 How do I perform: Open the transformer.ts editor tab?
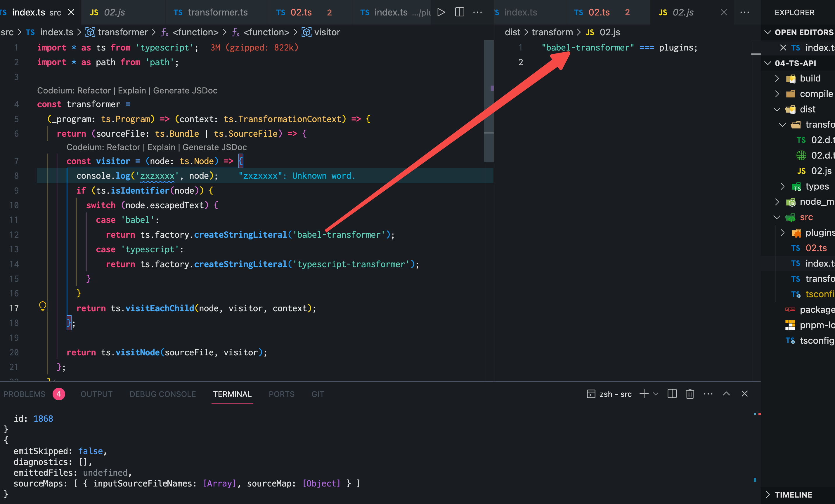pos(218,13)
